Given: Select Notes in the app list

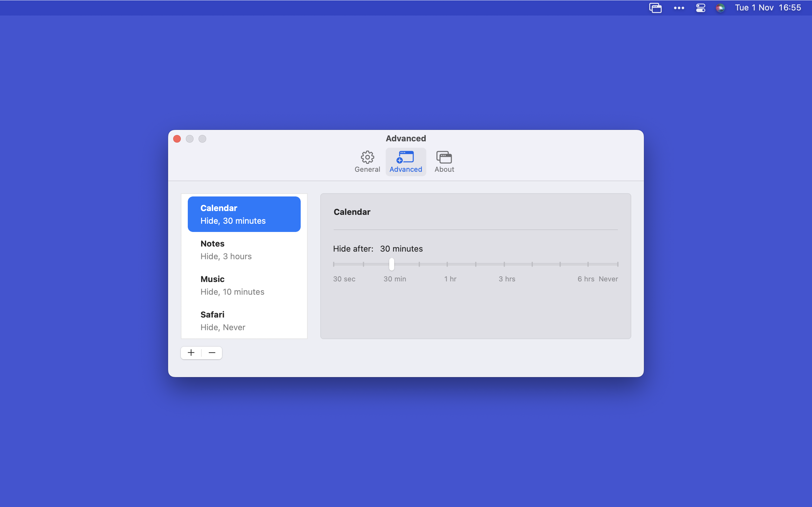Looking at the screenshot, I should [x=244, y=250].
